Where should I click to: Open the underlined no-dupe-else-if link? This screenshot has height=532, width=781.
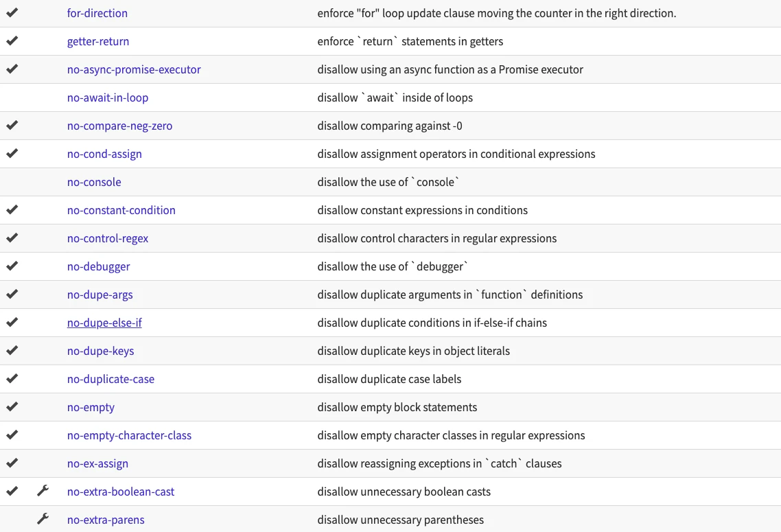click(104, 323)
